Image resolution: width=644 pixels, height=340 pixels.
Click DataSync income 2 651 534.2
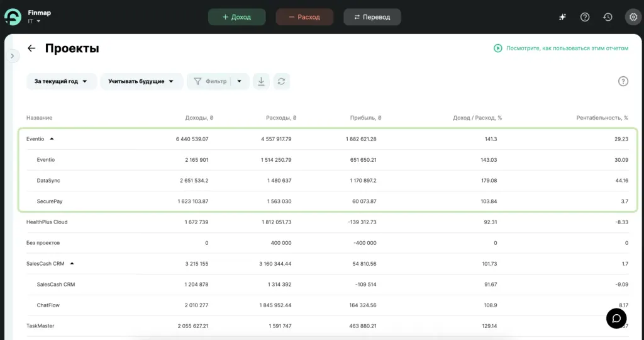point(194,181)
